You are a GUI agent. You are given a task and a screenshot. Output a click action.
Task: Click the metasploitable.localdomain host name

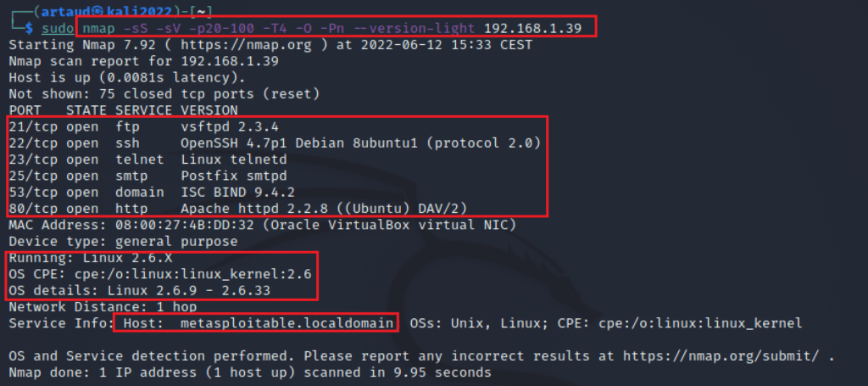(x=287, y=323)
